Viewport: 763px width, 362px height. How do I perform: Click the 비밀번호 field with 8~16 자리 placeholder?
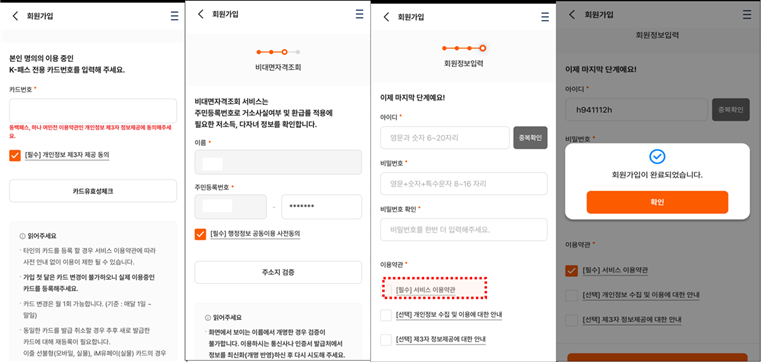tap(464, 183)
